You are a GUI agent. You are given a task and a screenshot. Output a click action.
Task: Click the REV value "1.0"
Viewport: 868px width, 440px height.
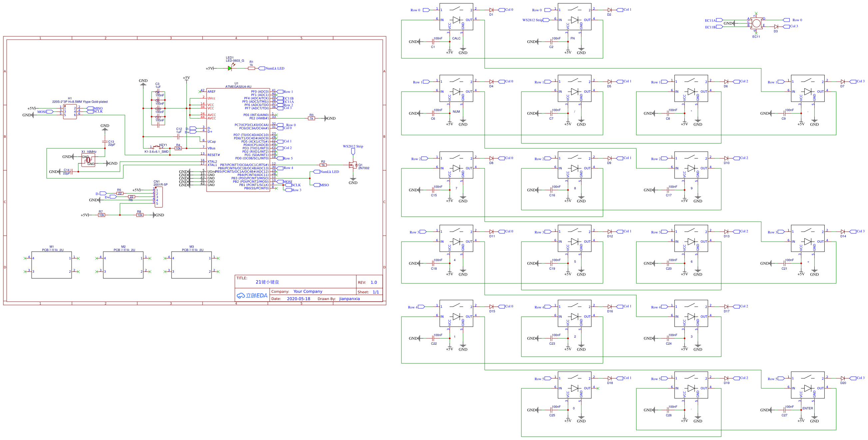click(374, 283)
